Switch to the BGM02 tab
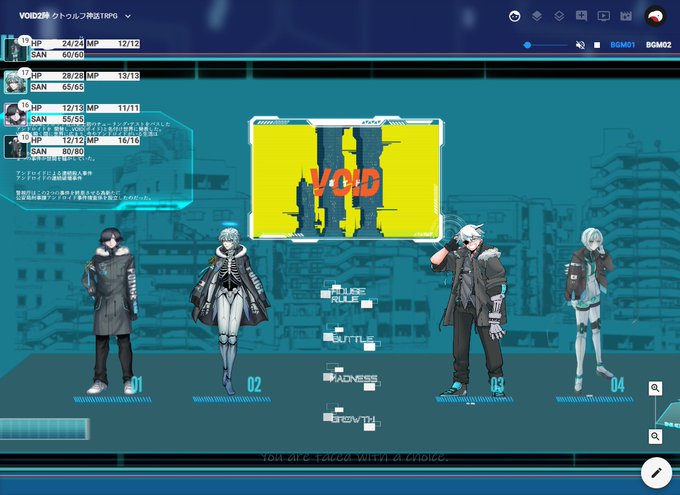 click(x=658, y=45)
